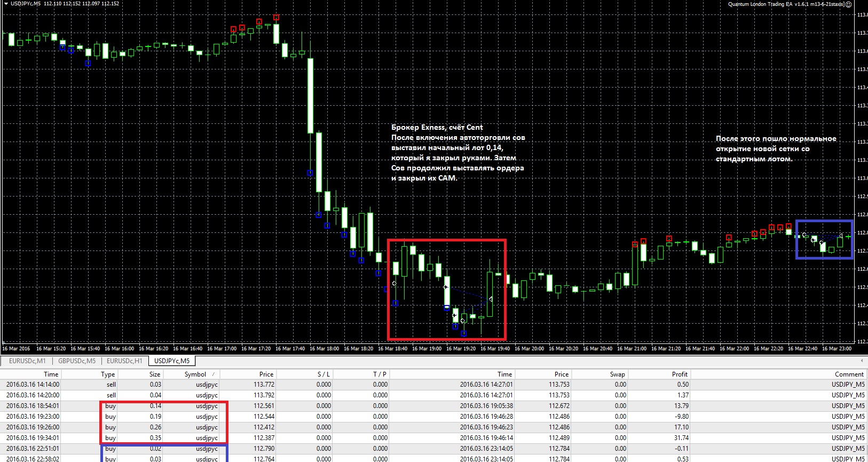Click the -0.11 profit value

tap(682, 449)
